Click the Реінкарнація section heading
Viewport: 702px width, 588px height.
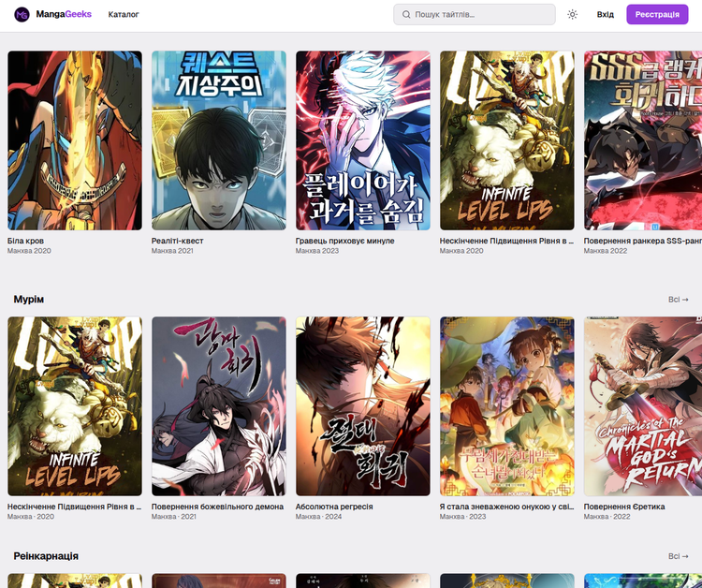[46, 556]
